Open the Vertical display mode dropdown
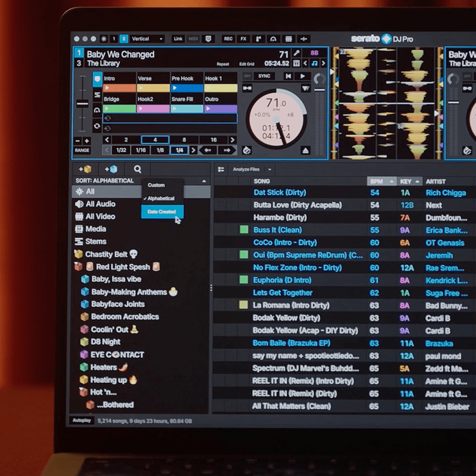 pos(147,39)
